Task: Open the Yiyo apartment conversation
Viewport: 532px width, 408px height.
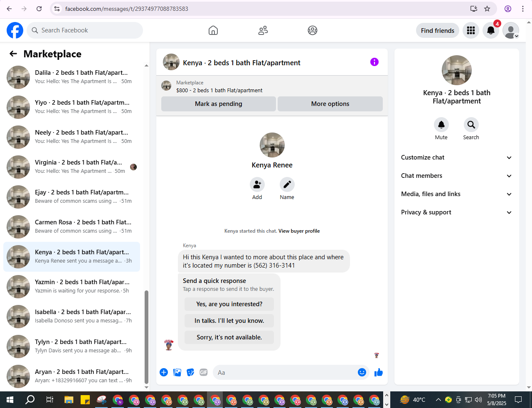Action: click(71, 107)
